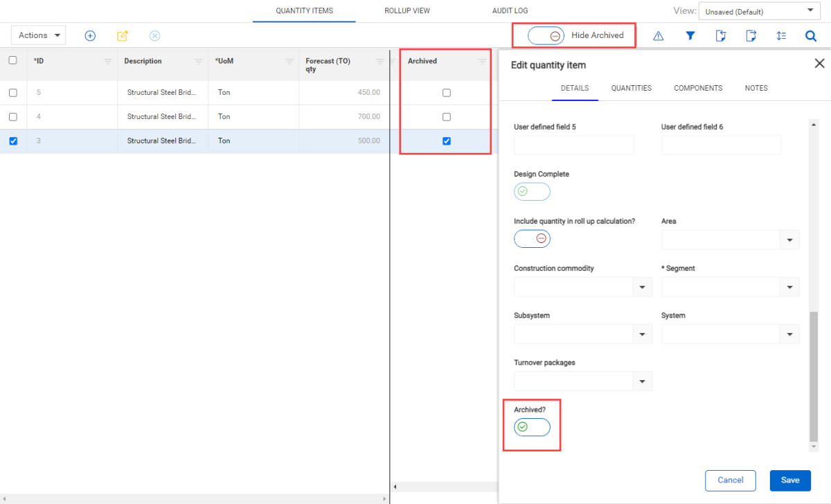Click the Save button
The width and height of the screenshot is (831, 504).
(789, 480)
